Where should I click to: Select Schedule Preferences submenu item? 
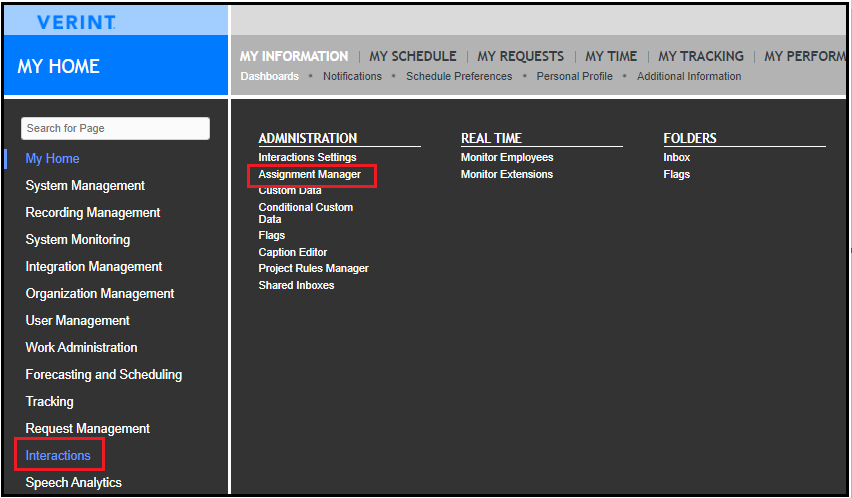pos(459,77)
